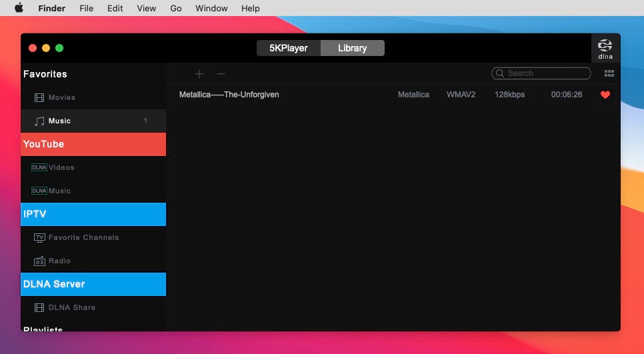
Task: Switch to grid view icon
Action: tap(609, 73)
